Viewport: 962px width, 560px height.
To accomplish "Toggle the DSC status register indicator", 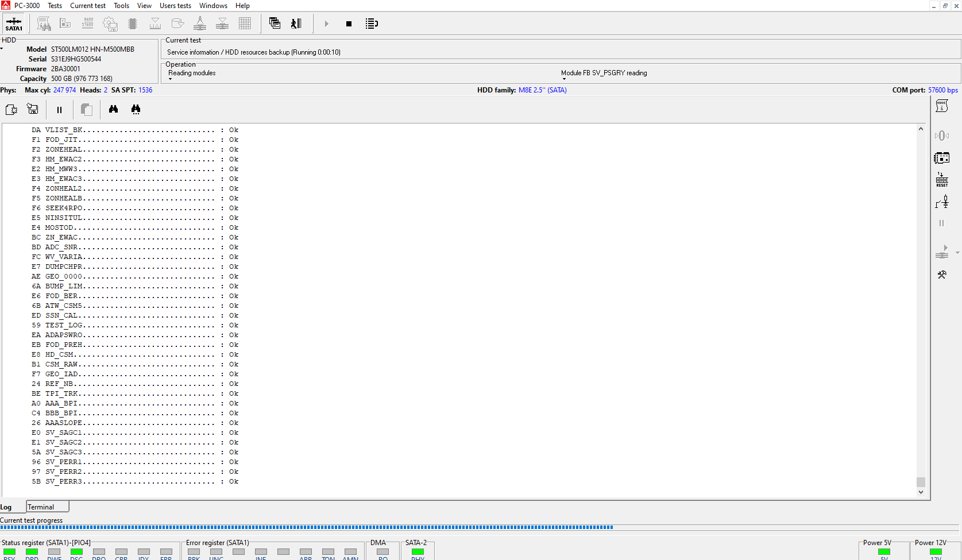I will click(76, 552).
